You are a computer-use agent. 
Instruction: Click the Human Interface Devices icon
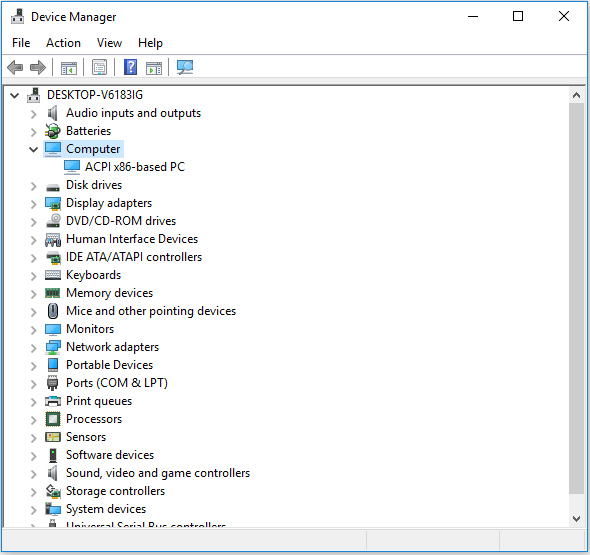pyautogui.click(x=53, y=239)
